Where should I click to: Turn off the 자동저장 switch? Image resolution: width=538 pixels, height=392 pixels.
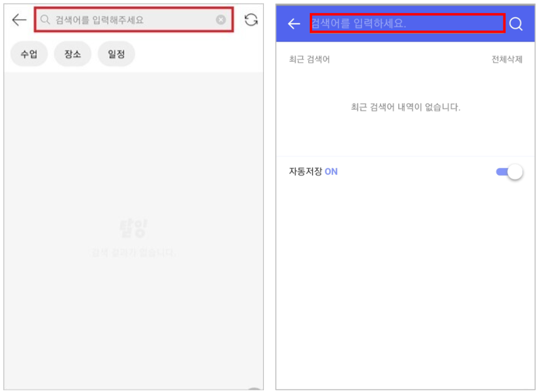click(x=509, y=172)
